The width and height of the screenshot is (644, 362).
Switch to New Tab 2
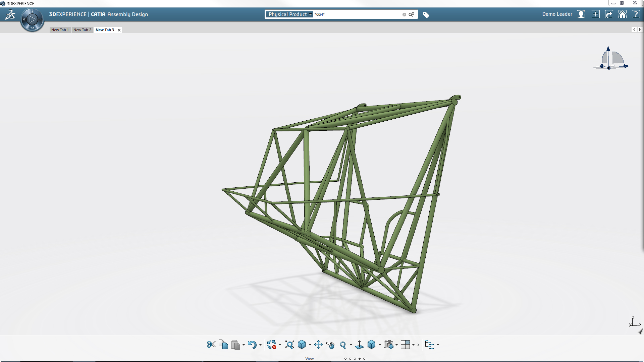pyautogui.click(x=82, y=30)
